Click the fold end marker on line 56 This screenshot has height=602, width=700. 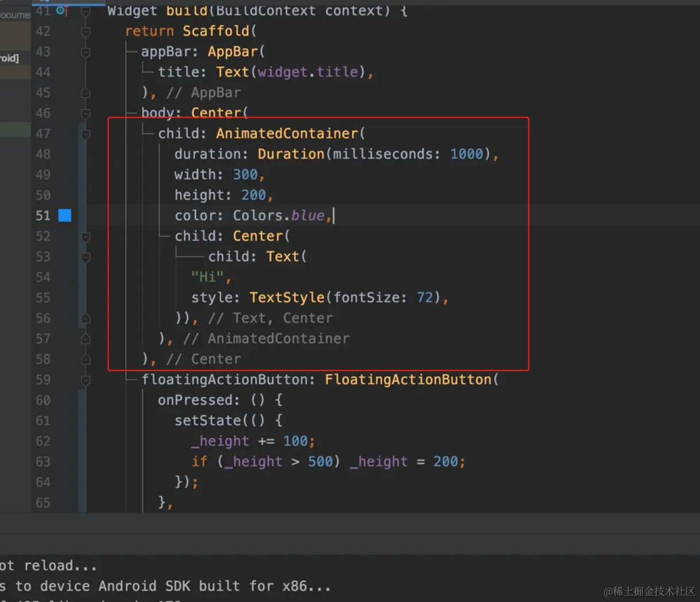[85, 318]
